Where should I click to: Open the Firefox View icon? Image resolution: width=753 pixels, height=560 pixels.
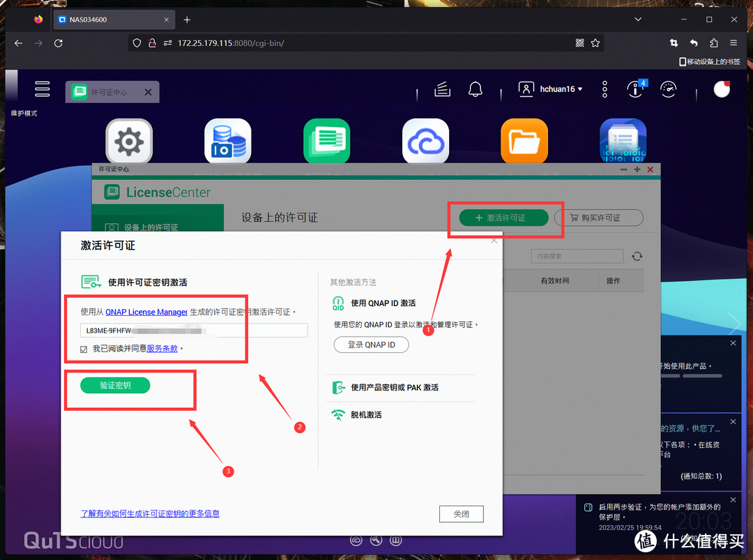(38, 20)
